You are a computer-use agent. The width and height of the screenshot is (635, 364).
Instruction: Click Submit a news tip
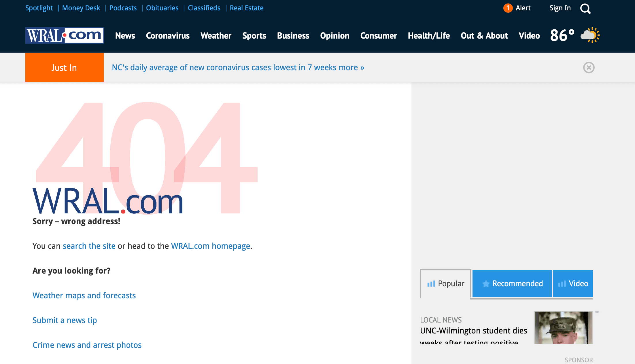coord(65,320)
